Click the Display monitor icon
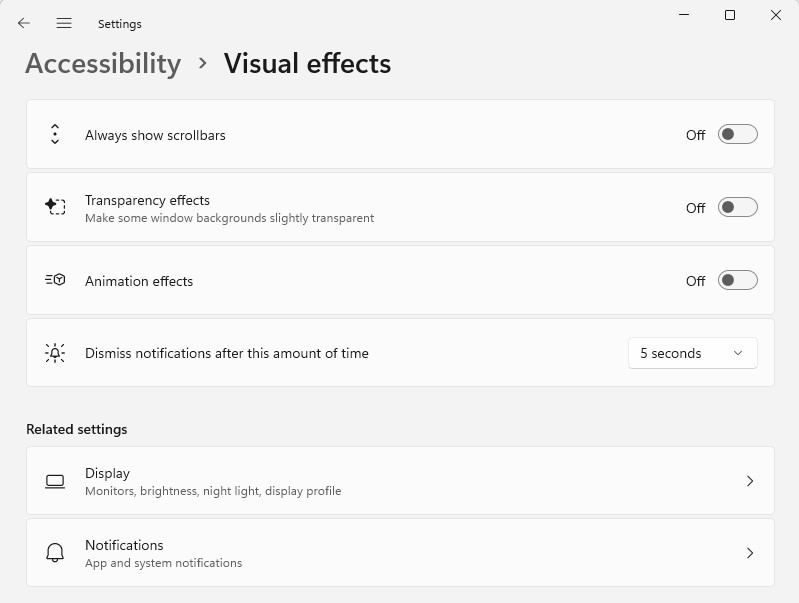The width and height of the screenshot is (799, 603). [55, 481]
